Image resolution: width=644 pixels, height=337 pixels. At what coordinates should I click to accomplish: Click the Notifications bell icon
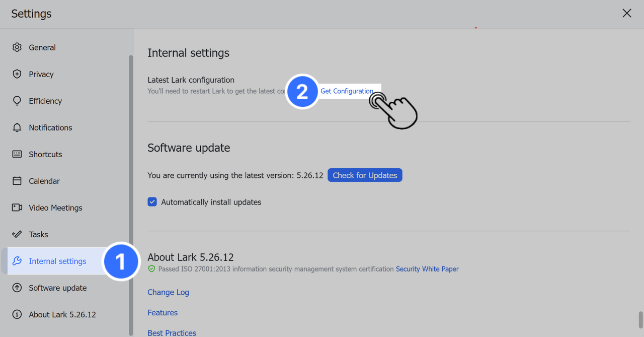click(x=17, y=127)
